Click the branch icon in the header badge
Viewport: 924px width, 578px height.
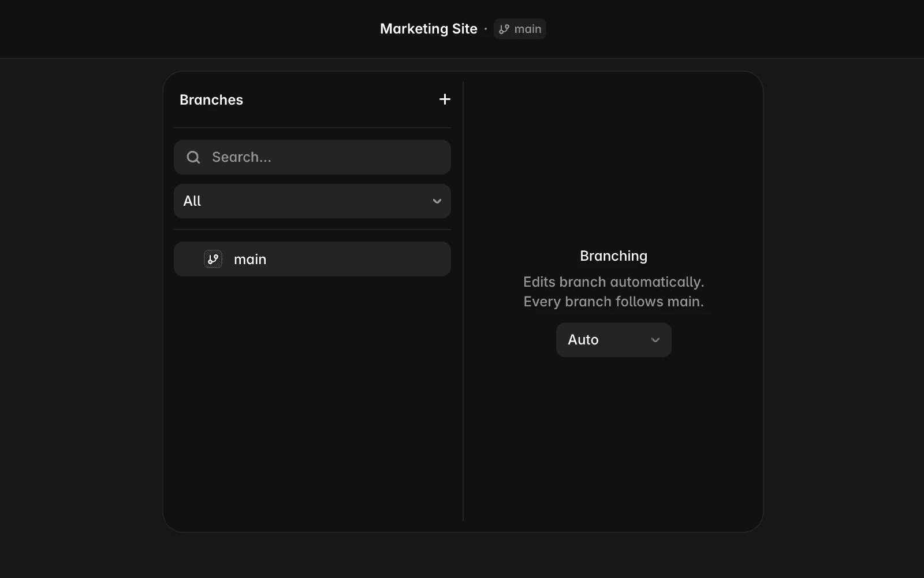(x=504, y=29)
